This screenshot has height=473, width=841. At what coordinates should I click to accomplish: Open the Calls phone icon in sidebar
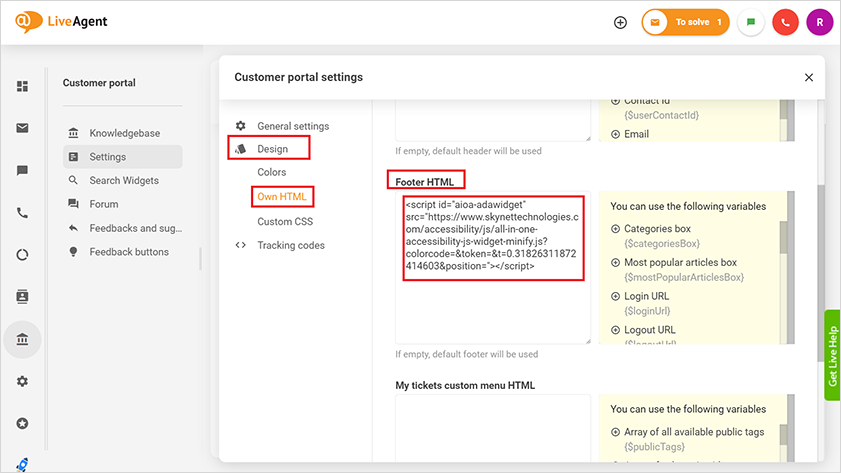tap(22, 213)
